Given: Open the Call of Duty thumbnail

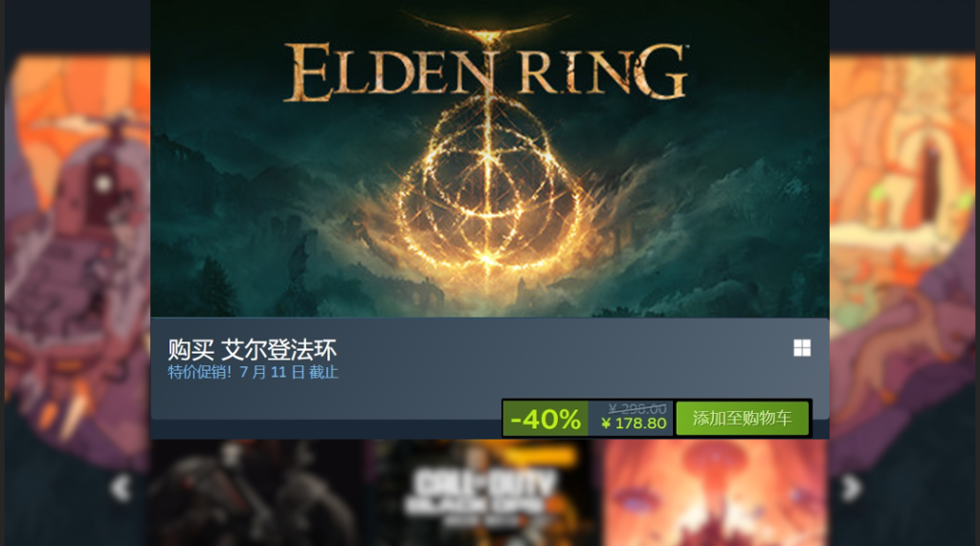Looking at the screenshot, I should (x=480, y=492).
